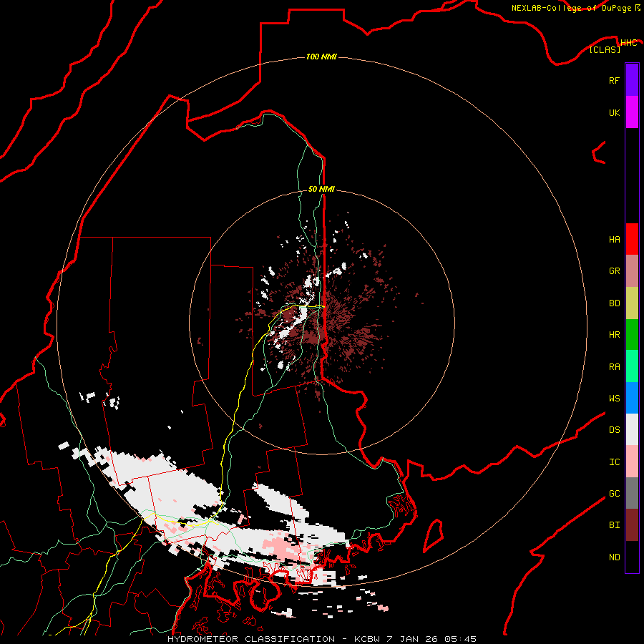Click the UK magenta legend swatch
Viewport: 644px width, 644px height.
[x=632, y=112]
